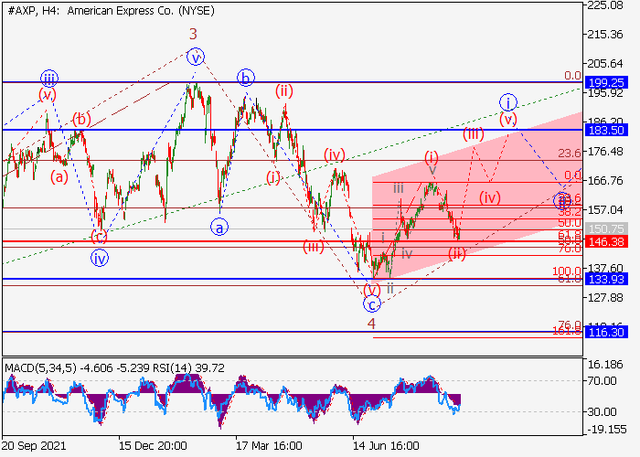
Task: Click the '14 Jun 16:00' time axis label
Action: (x=386, y=446)
